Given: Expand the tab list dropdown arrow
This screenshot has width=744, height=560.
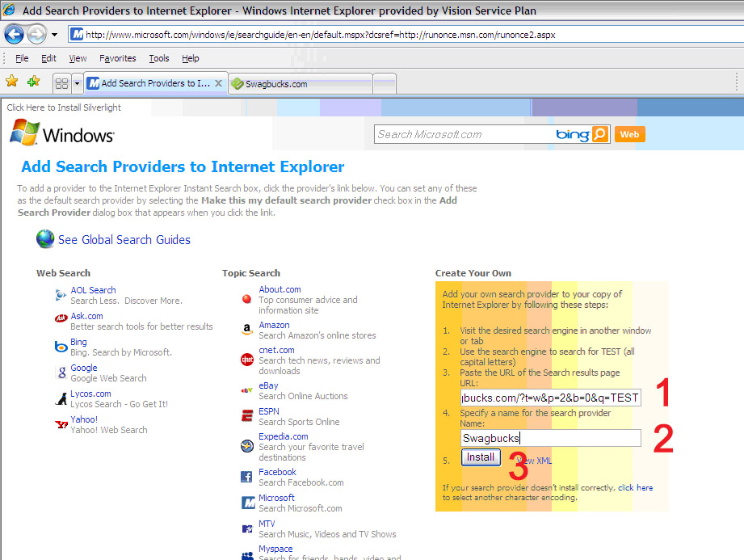Looking at the screenshot, I should [x=77, y=84].
